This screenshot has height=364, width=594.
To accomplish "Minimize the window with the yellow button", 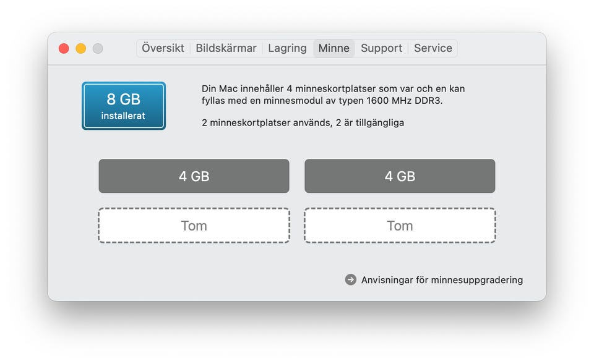I will click(81, 48).
